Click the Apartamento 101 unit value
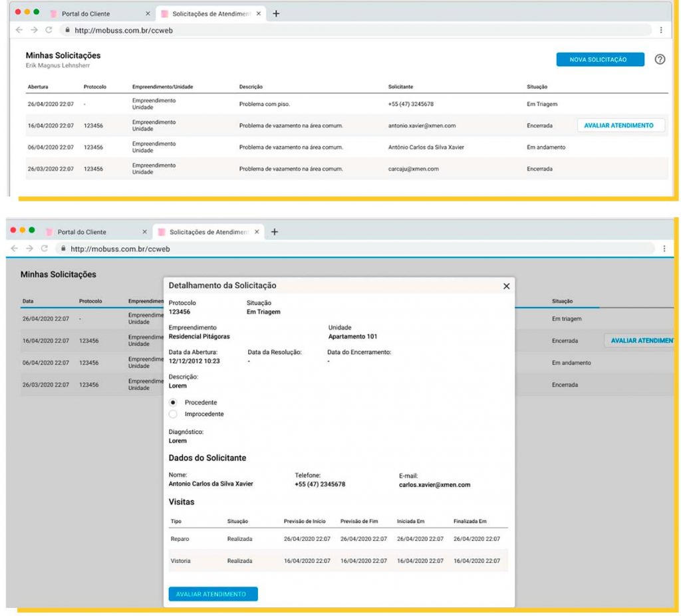 click(x=352, y=336)
